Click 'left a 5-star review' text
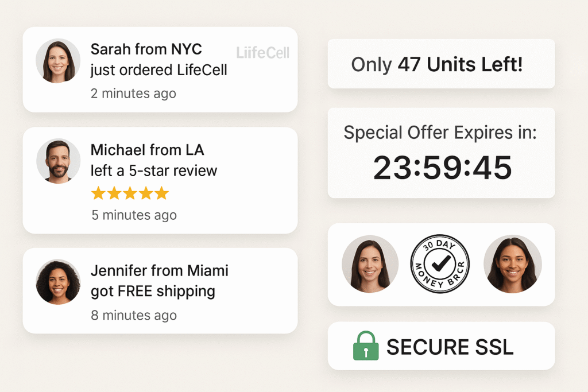 coord(154,170)
